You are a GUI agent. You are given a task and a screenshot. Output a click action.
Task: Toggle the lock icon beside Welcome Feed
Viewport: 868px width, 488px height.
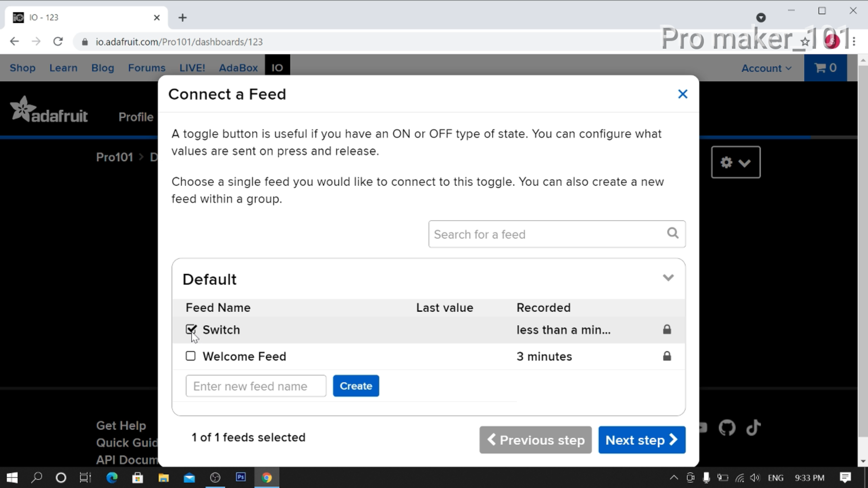coord(667,356)
